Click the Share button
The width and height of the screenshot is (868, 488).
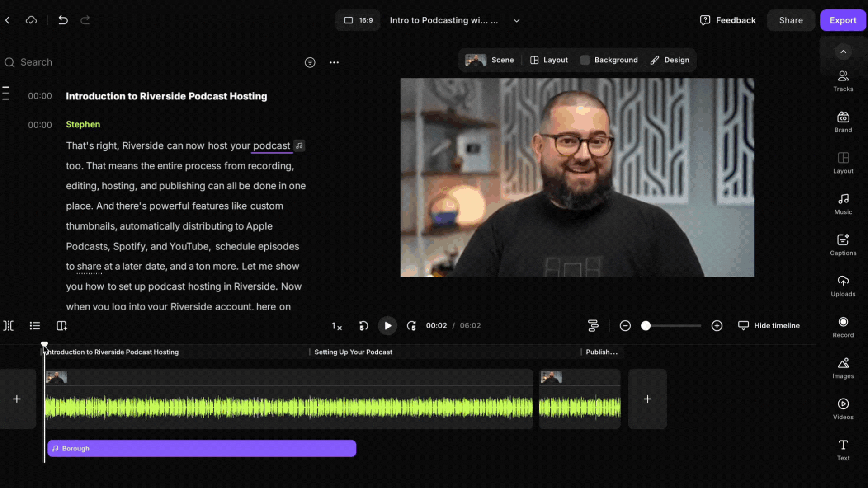pos(791,20)
